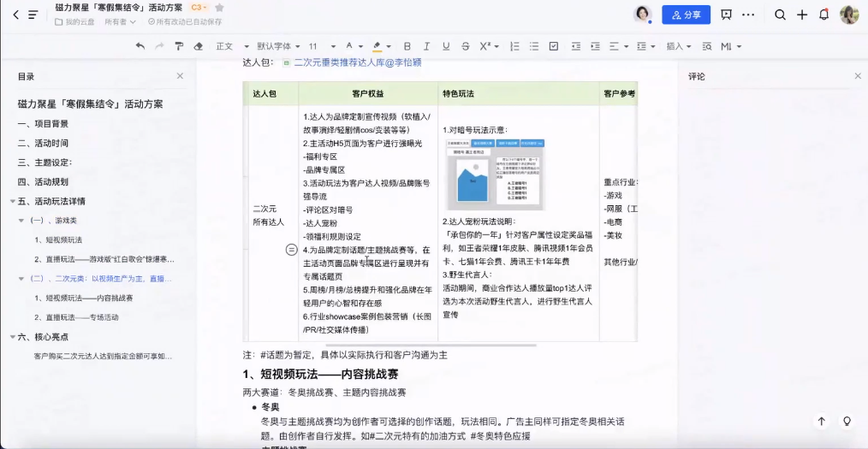
Task: Open the notifications bell
Action: point(823,15)
